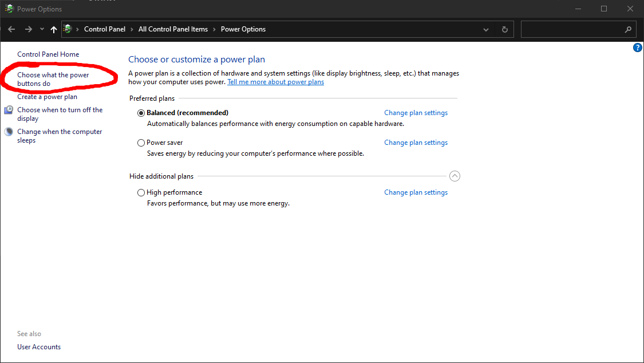
Task: Open Tell me more about power plans
Action: click(x=275, y=82)
